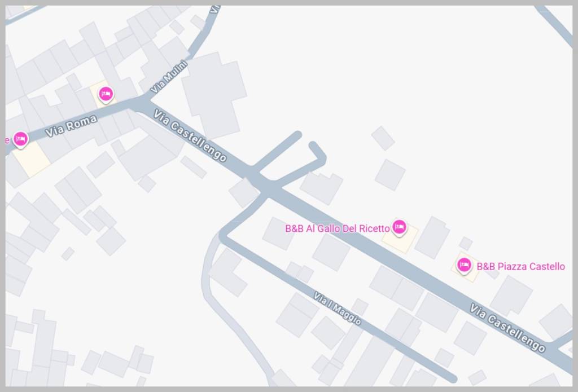Click the Via Mulini street label
Screen dimensions: 578x392
[x=169, y=77]
